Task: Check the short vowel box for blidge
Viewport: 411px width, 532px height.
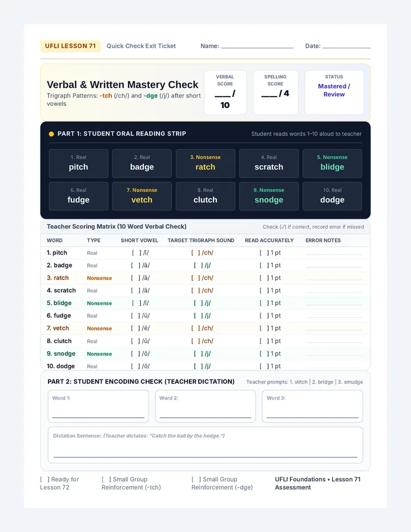Action: coord(136,303)
